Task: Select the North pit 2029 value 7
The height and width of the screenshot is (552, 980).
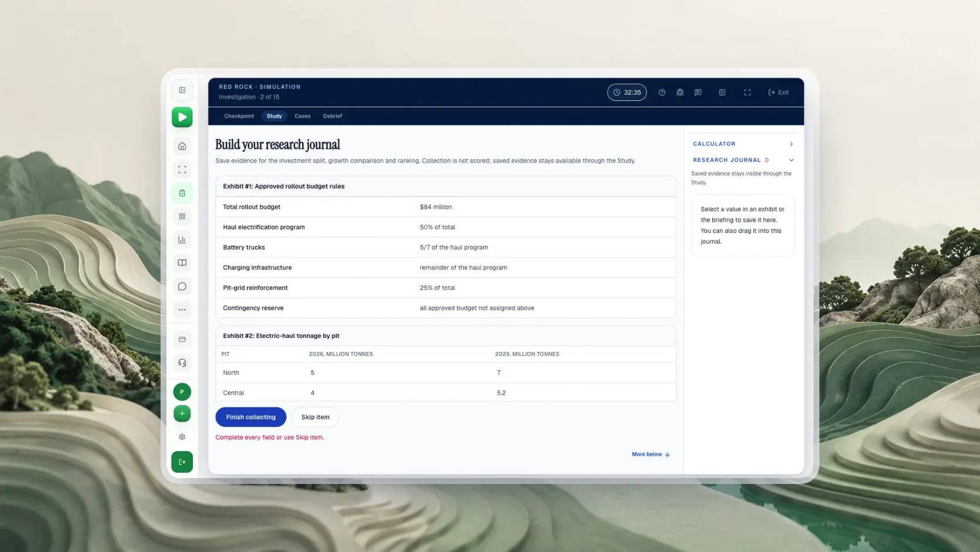Action: pos(499,372)
